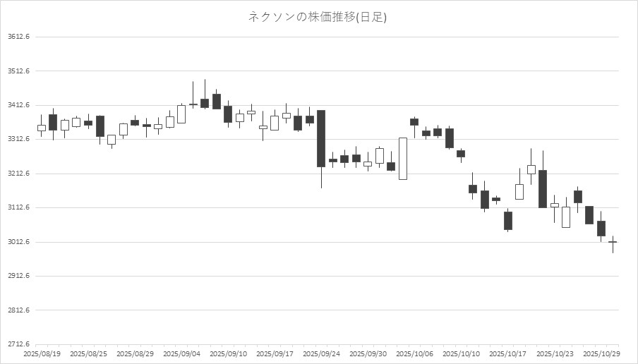The height and width of the screenshot is (364, 638).
Task: Select the 2025/09/04 x-axis date
Action: (x=181, y=353)
